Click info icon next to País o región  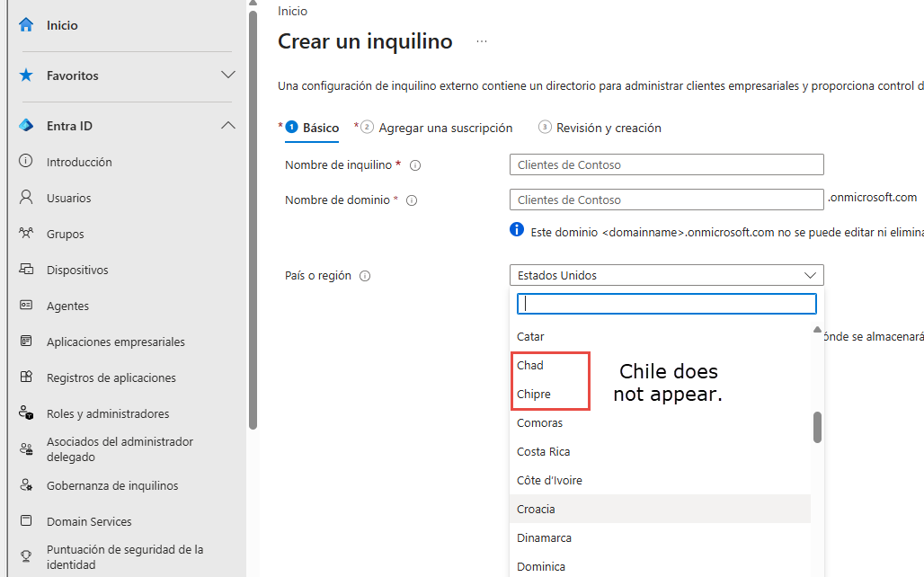(365, 276)
